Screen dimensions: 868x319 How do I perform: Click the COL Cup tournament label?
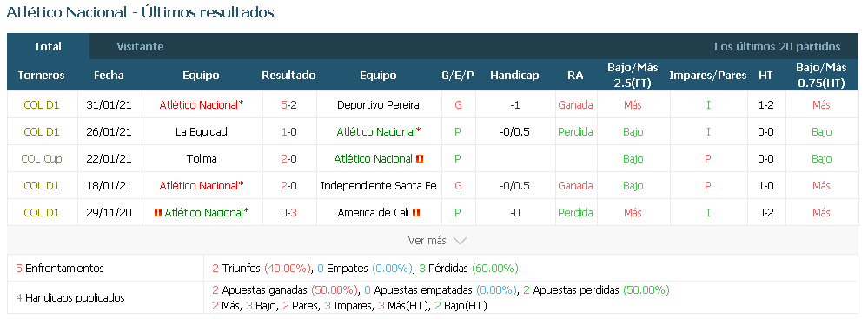coord(42,159)
